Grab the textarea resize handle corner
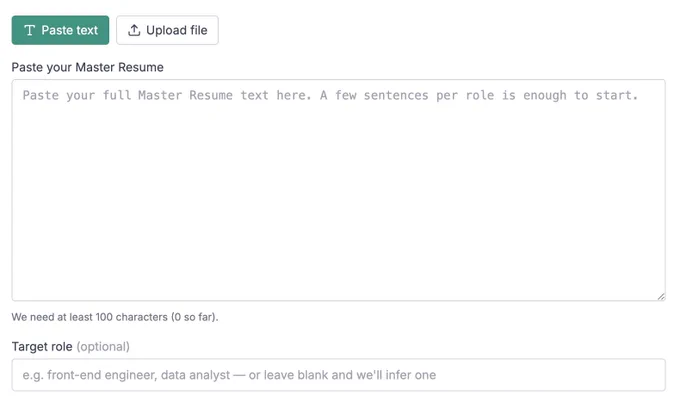680x402 pixels. 660,296
